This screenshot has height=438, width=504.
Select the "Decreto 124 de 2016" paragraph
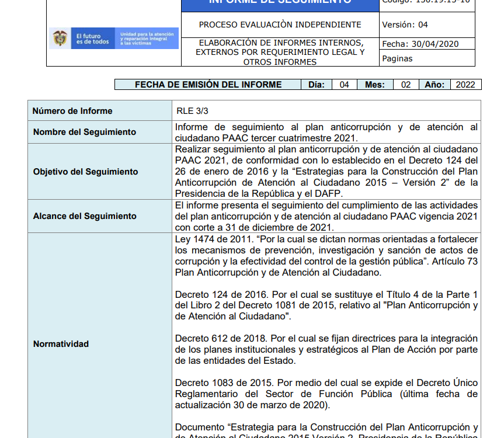[326, 305]
